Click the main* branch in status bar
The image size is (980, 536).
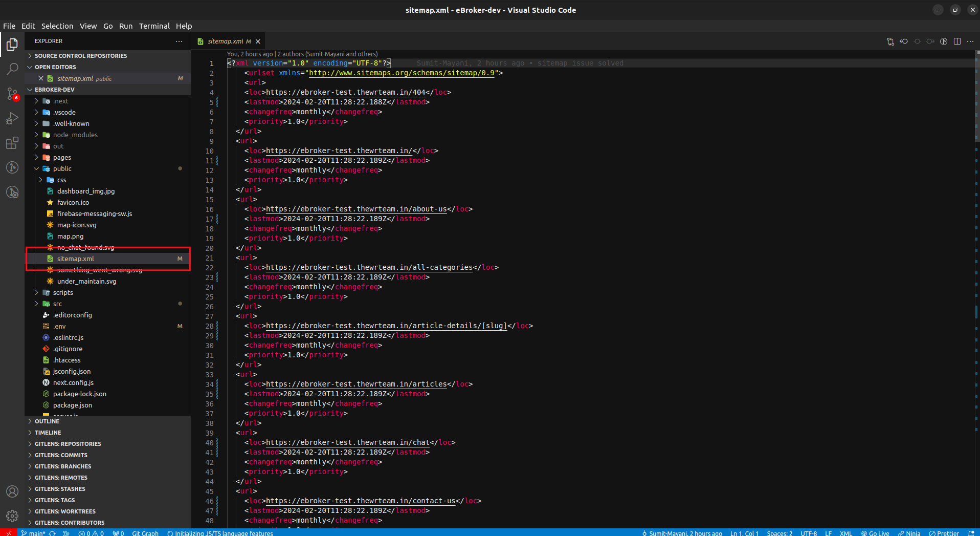coord(34,533)
